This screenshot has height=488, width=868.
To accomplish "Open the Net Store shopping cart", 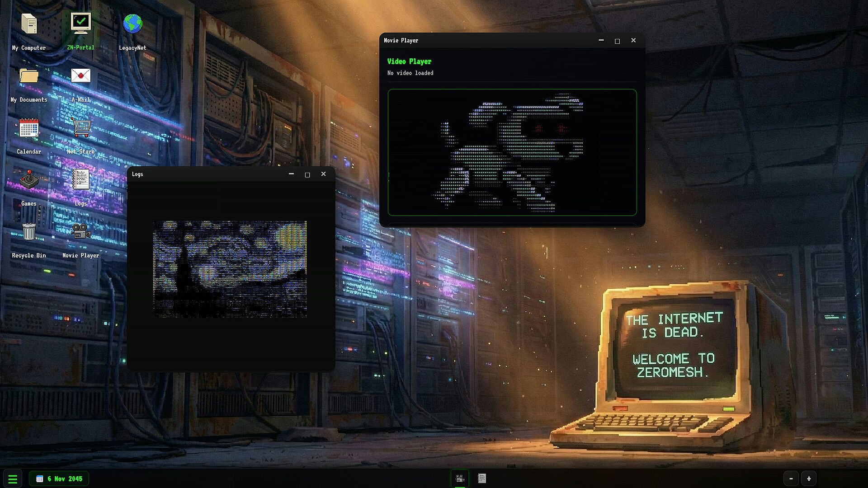I will [81, 128].
